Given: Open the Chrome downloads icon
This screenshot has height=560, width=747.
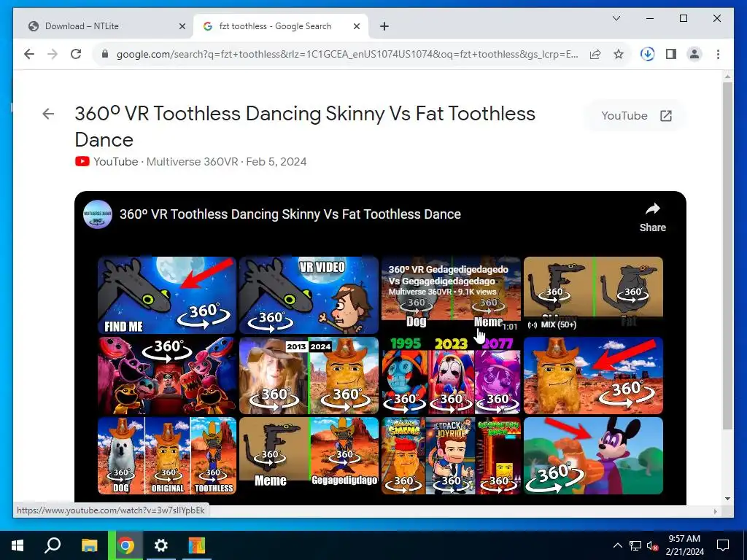Looking at the screenshot, I should pos(647,54).
